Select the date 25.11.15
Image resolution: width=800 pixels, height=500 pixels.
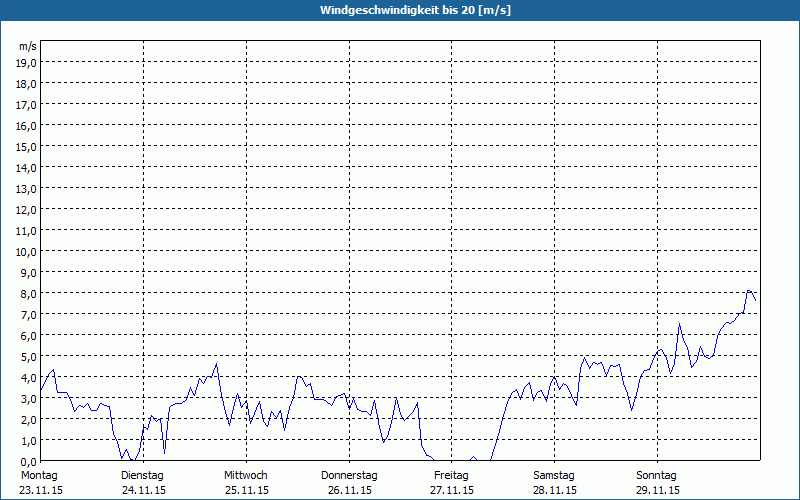click(x=247, y=490)
